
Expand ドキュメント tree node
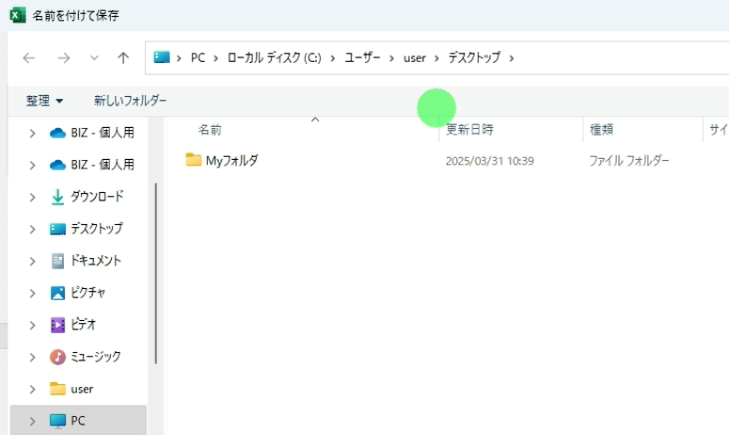tap(32, 261)
